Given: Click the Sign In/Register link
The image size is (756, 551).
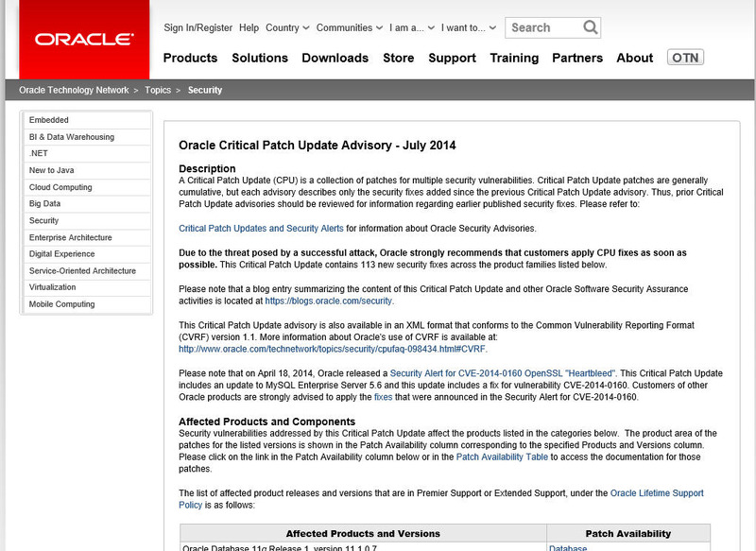Looking at the screenshot, I should pos(198,28).
